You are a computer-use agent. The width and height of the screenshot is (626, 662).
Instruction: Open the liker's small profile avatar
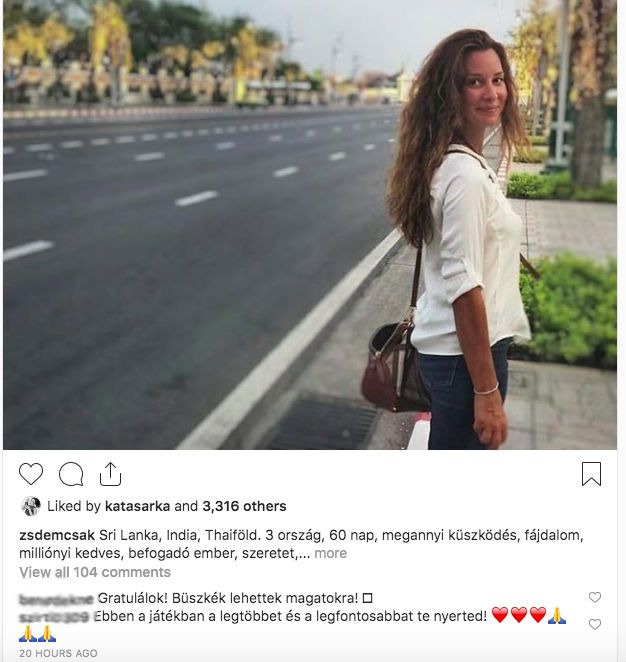31,506
